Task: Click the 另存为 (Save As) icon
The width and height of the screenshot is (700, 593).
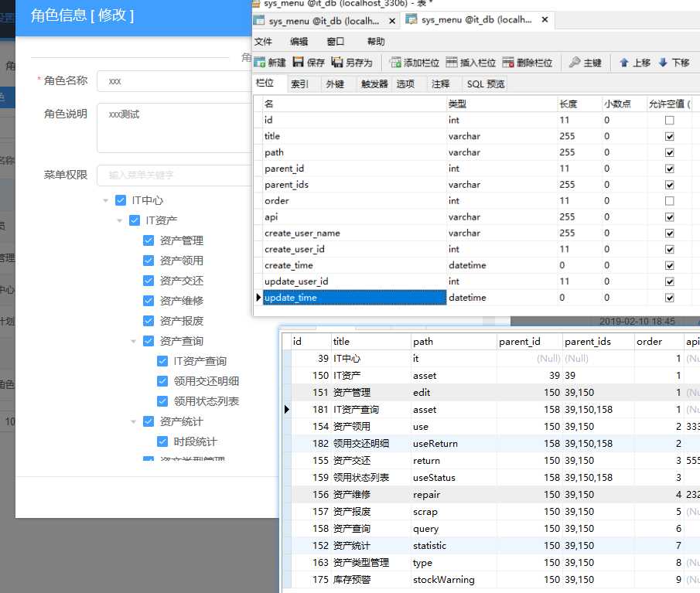Action: pos(337,62)
